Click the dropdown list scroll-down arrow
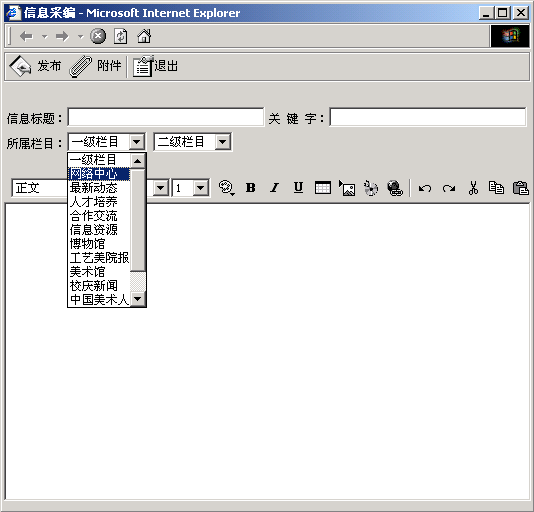This screenshot has width=534, height=512. pyautogui.click(x=138, y=299)
